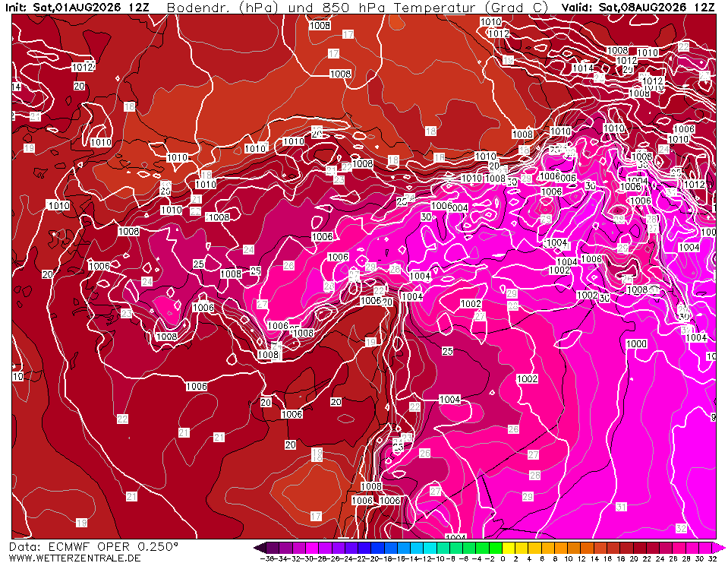The width and height of the screenshot is (728, 563).
Task: Pick the pink 26 to 28 swatch
Action: click(679, 548)
